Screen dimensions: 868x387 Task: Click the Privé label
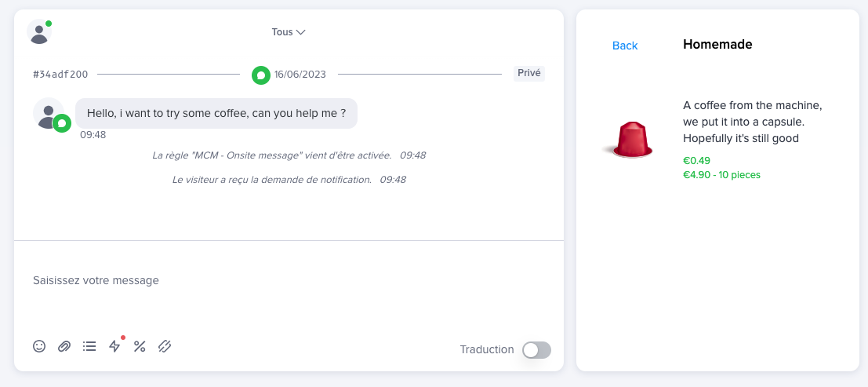coord(529,73)
